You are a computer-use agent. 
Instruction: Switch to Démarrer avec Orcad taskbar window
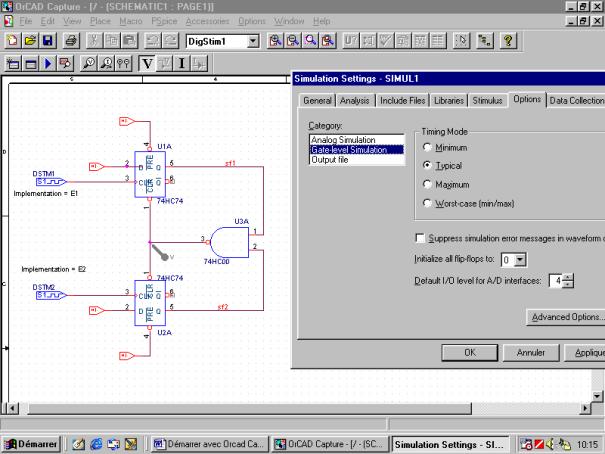[210, 444]
